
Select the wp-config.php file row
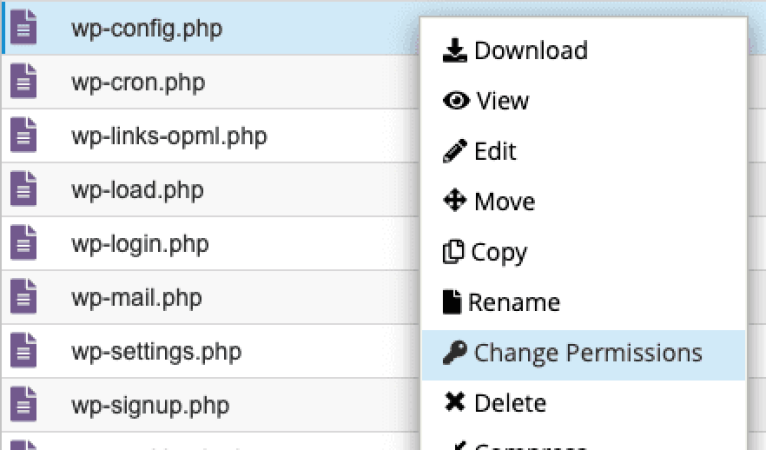tap(210, 28)
